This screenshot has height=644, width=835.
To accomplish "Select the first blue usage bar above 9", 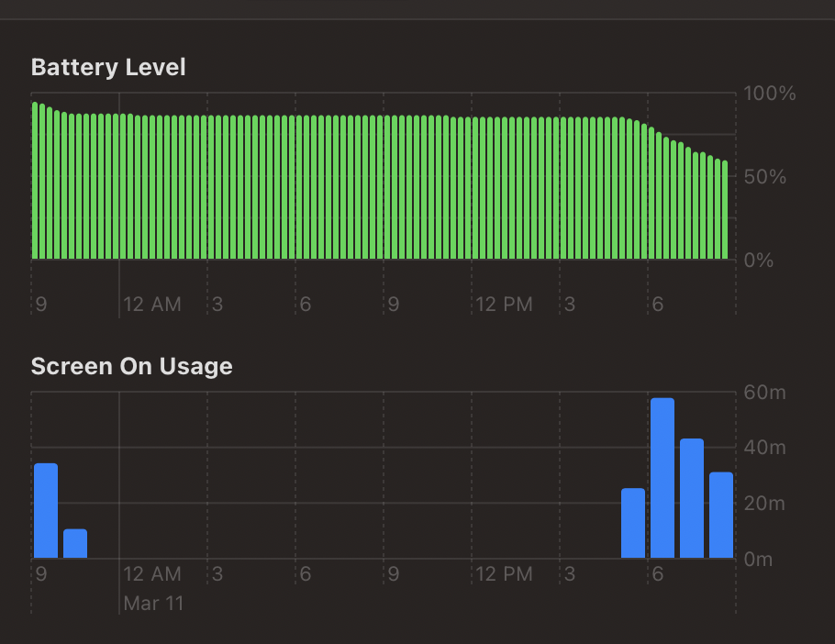I will coord(46,510).
